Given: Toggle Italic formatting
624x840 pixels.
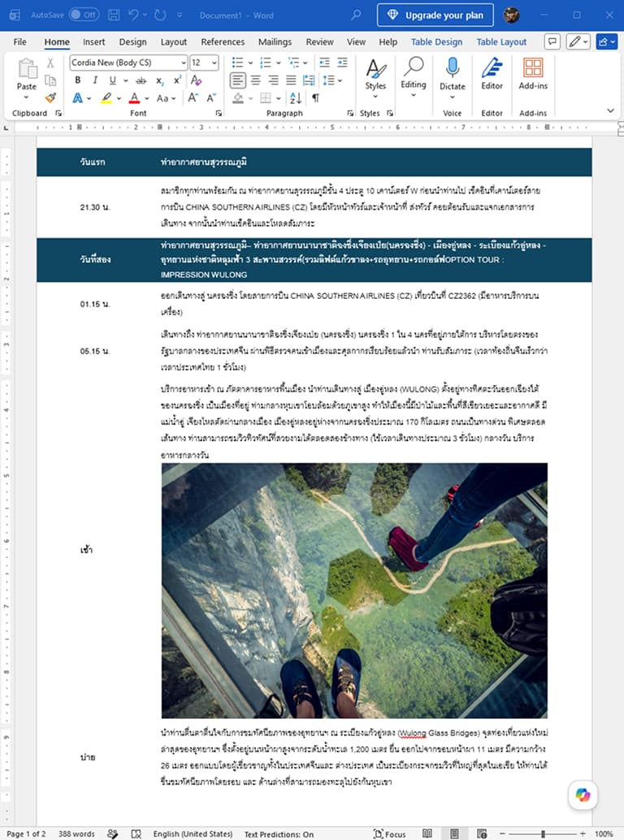Looking at the screenshot, I should [95, 80].
